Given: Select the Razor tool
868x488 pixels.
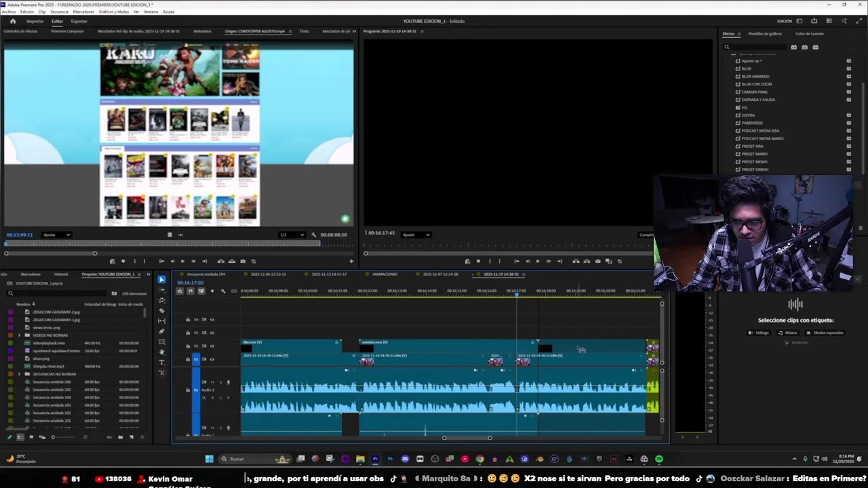Looking at the screenshot, I should click(x=161, y=310).
